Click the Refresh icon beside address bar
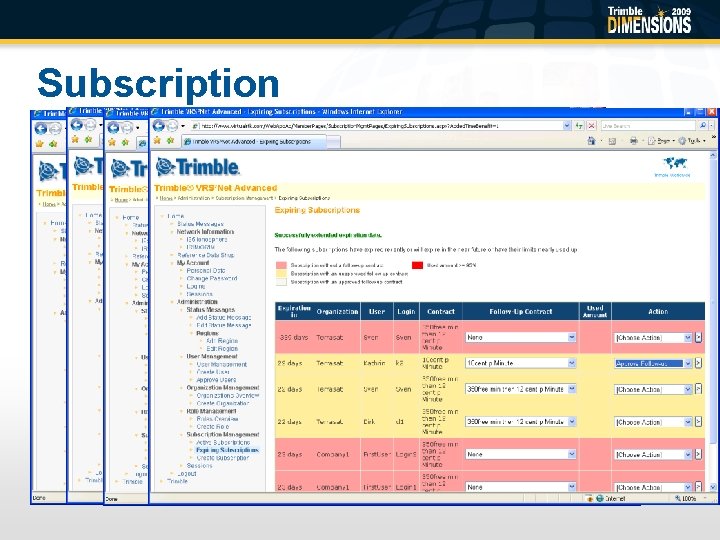Screen dimensions: 720x540 point(580,125)
